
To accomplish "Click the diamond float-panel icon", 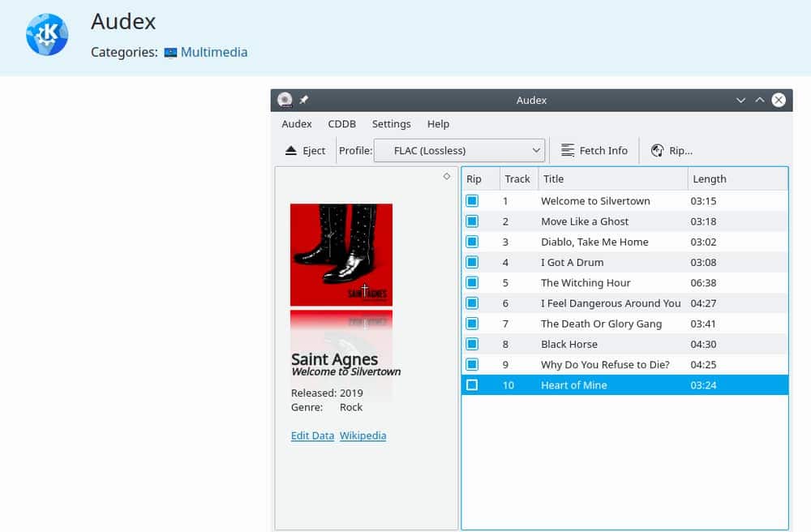I will click(x=447, y=176).
